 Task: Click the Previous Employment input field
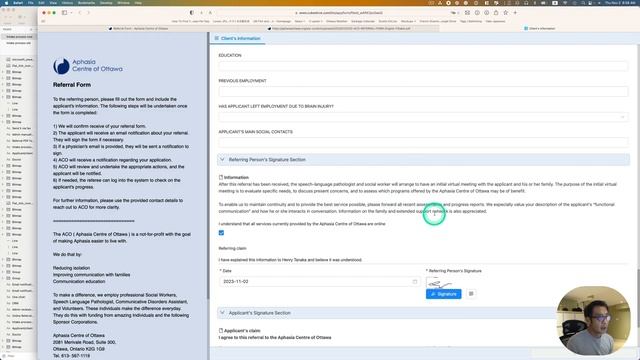coord(423,91)
